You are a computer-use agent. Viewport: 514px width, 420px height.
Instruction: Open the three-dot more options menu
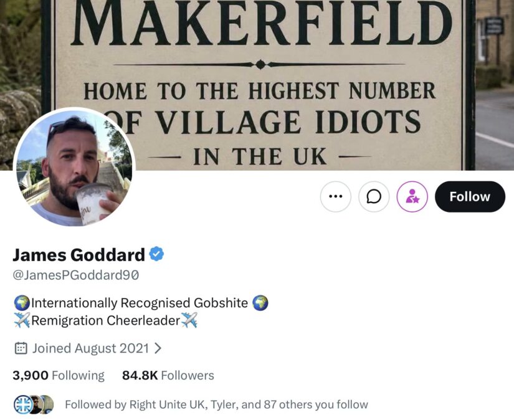click(335, 197)
